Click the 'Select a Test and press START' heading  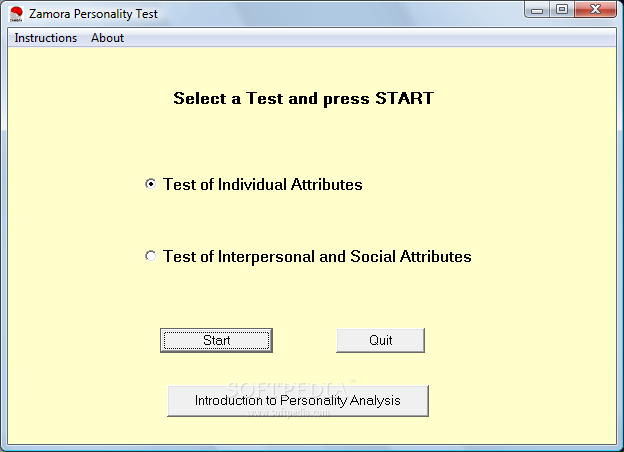tap(304, 98)
